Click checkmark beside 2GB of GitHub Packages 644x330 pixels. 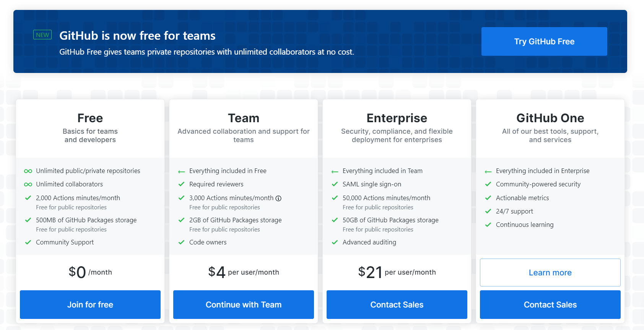[x=181, y=220]
